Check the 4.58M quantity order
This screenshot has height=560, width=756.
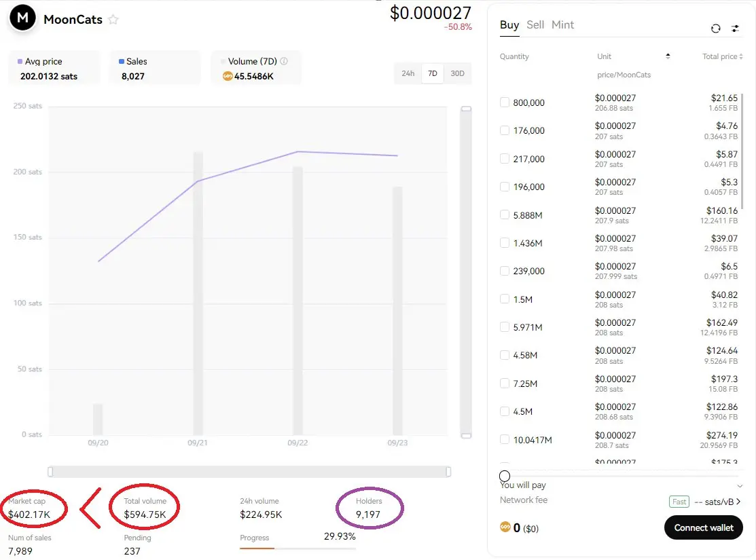pos(504,355)
